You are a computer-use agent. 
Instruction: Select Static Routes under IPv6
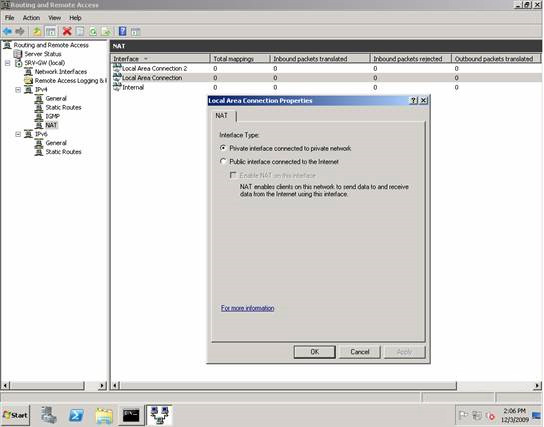coord(63,152)
